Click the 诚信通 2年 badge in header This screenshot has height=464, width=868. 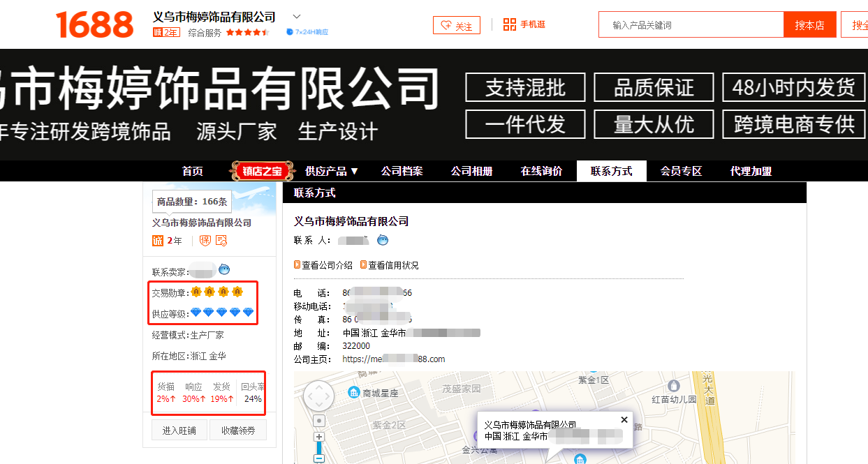pos(166,32)
